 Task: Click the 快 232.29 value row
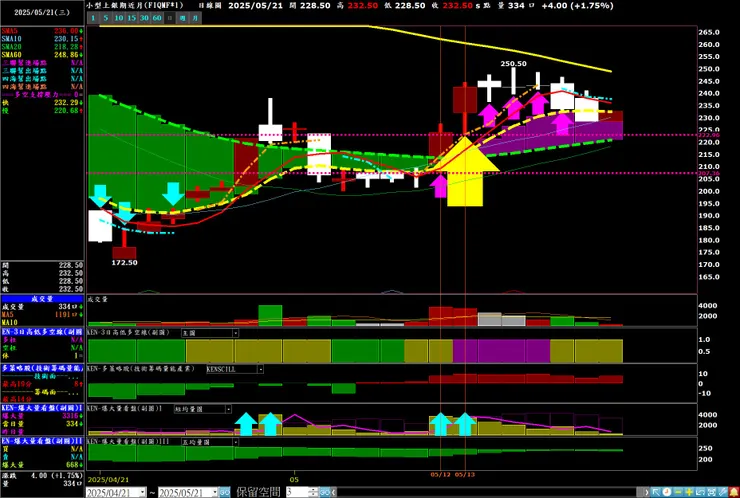pyautogui.click(x=42, y=102)
